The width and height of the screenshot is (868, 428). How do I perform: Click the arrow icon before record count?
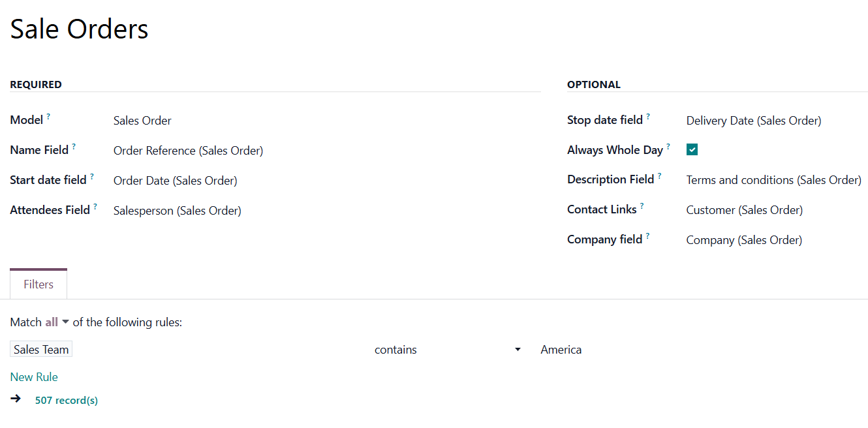click(x=16, y=398)
